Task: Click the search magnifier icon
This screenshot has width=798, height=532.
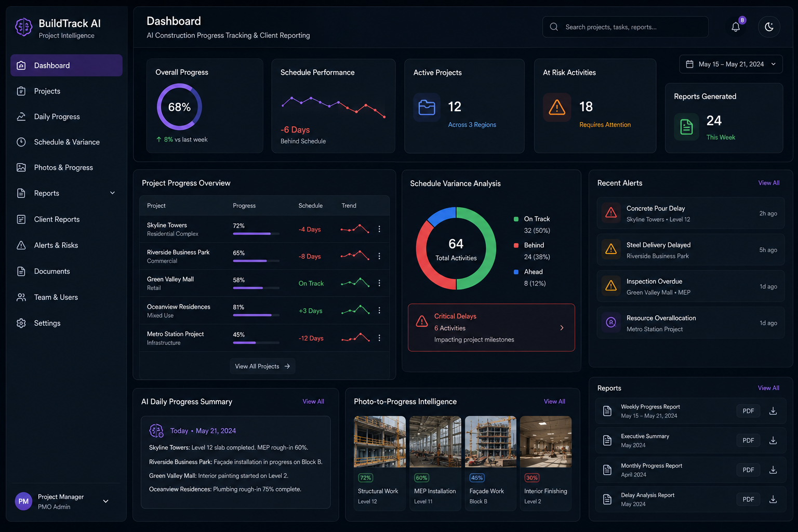Action: point(554,27)
